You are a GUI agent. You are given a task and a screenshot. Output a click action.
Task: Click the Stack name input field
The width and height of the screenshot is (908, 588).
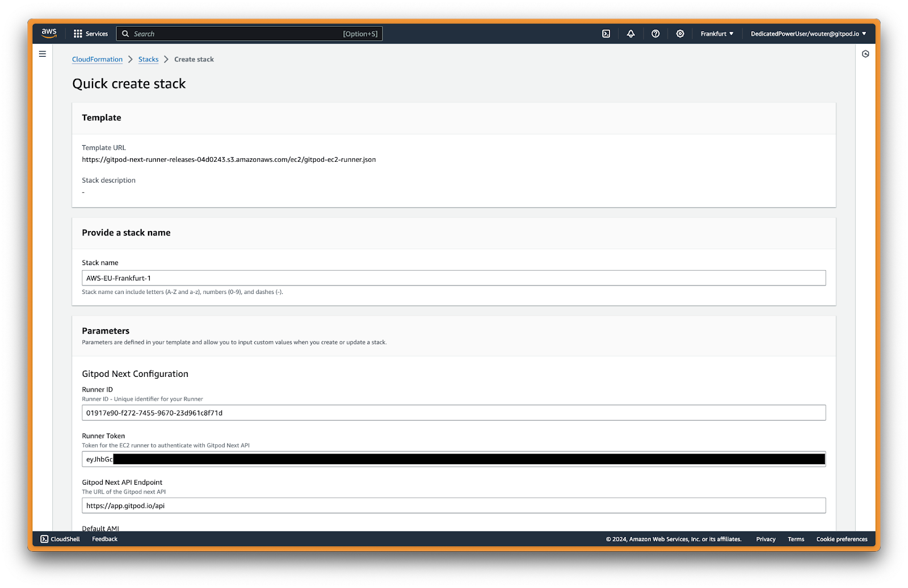(453, 278)
